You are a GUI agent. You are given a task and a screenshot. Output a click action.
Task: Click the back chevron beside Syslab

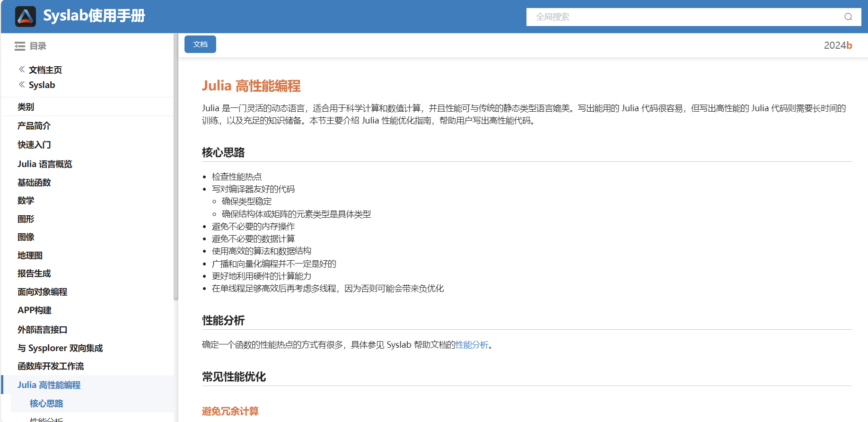pos(22,85)
